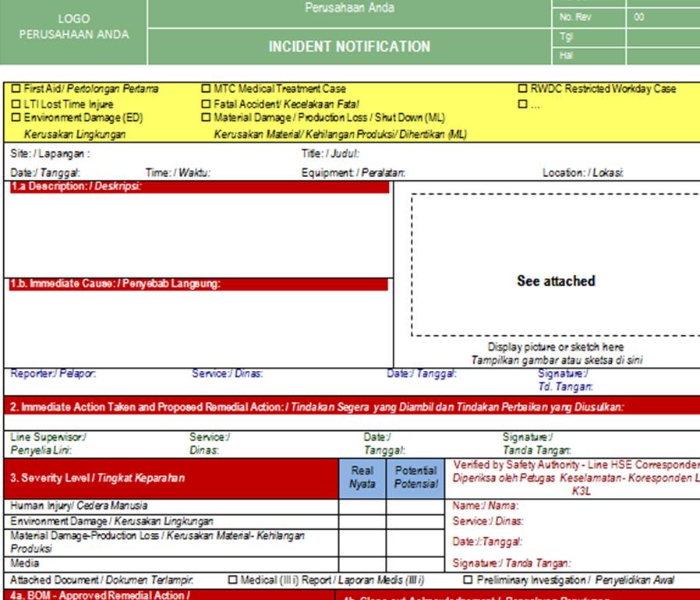Select the Hal label cell
700x600 pixels.
tap(589, 56)
